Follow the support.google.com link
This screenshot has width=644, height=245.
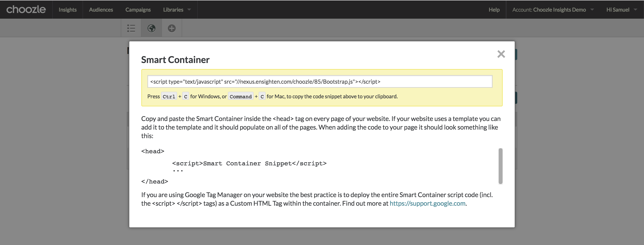pyautogui.click(x=427, y=203)
